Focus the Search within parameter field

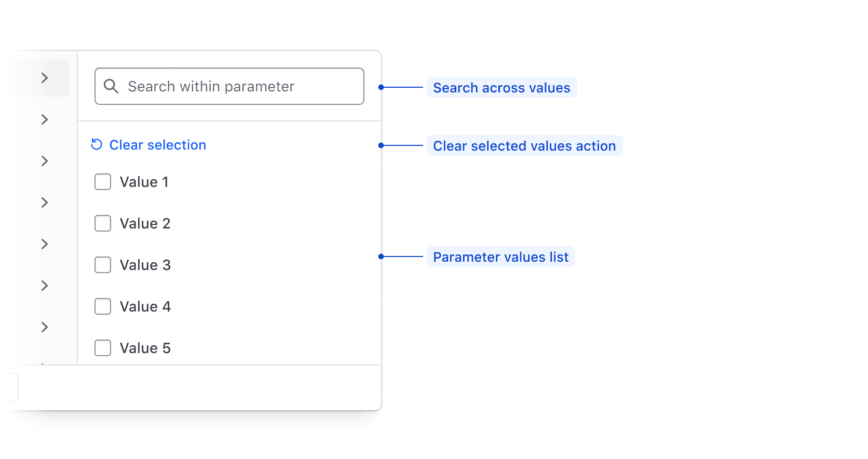coord(239,86)
